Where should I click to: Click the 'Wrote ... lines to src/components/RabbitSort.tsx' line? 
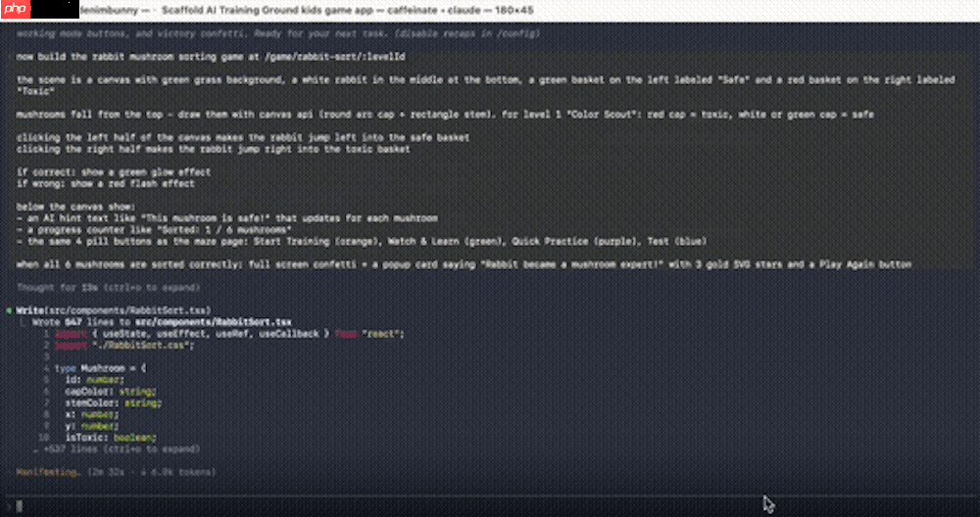162,322
